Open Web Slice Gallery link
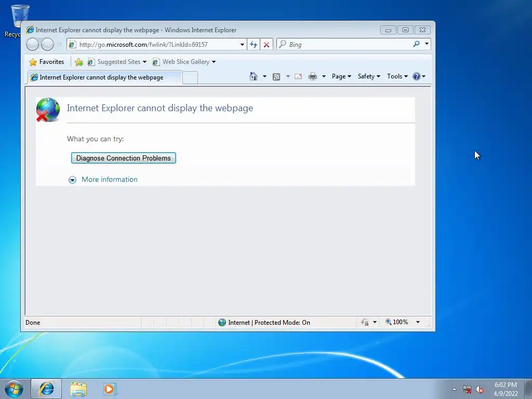 pyautogui.click(x=184, y=62)
